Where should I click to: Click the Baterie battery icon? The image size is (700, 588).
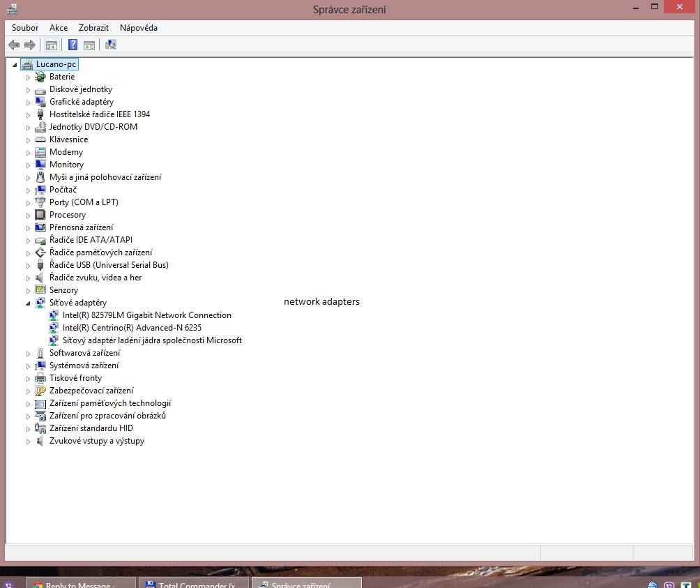pos(40,77)
